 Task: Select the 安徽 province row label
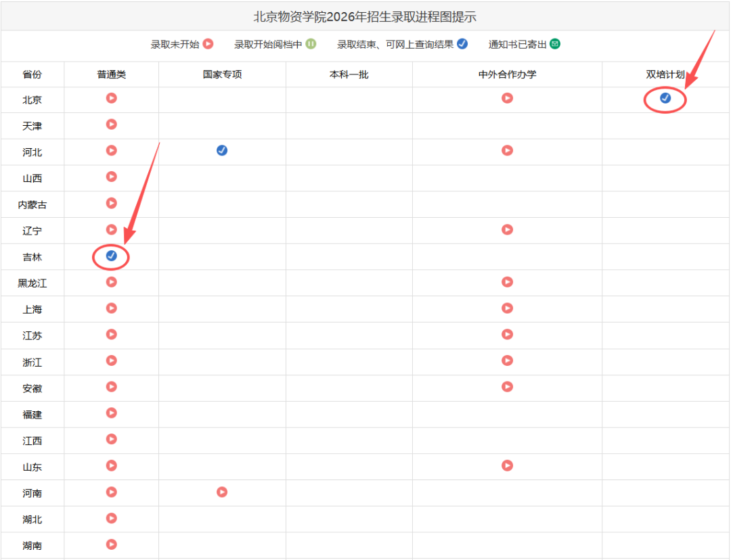tap(32, 389)
